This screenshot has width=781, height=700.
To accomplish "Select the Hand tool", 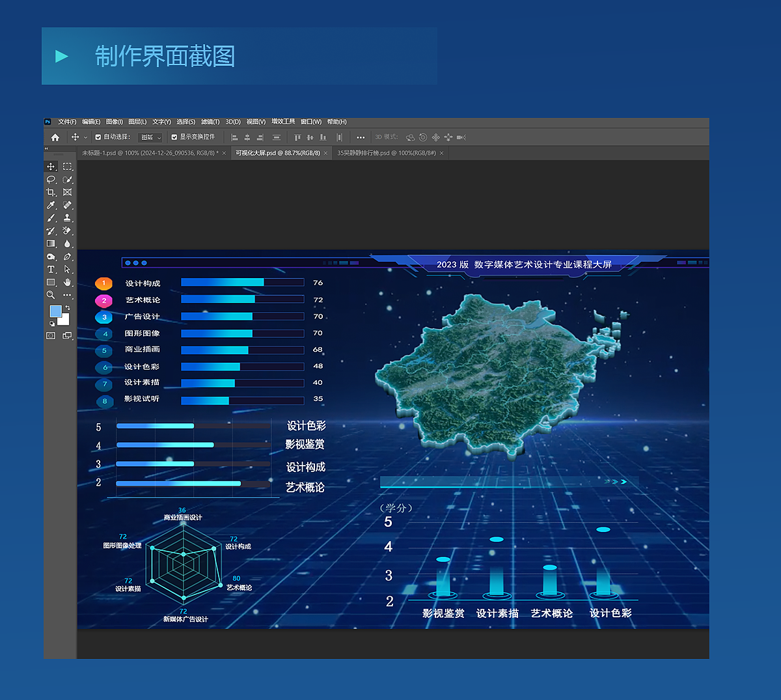I will pos(67,282).
